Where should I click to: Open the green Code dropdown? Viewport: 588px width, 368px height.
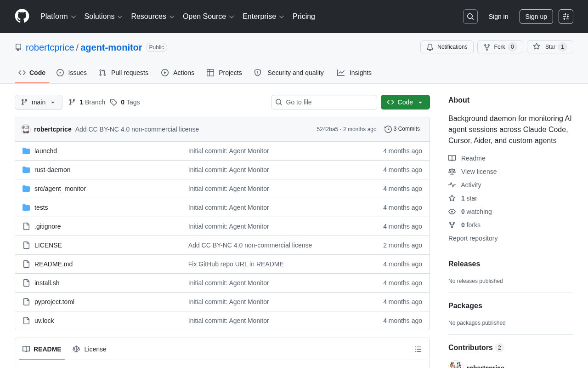(x=405, y=102)
